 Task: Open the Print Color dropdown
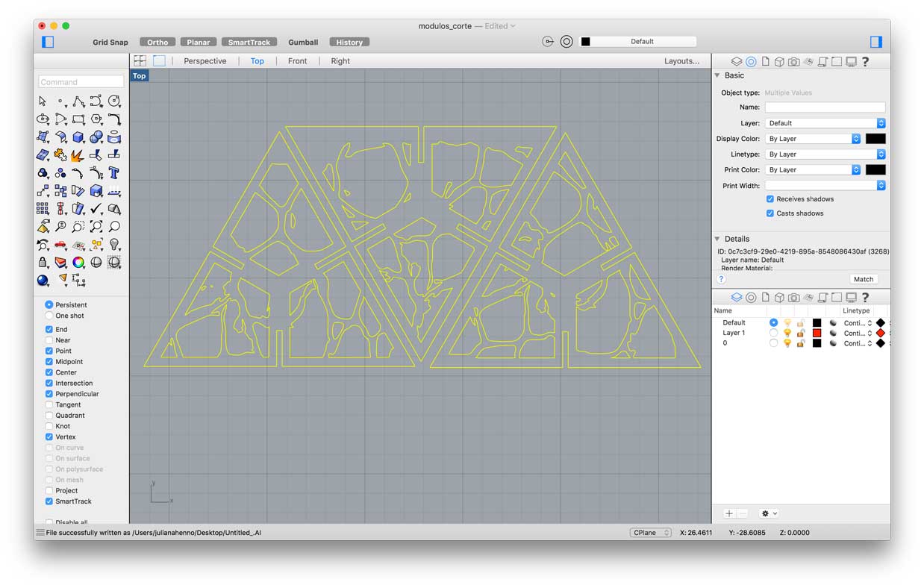click(x=813, y=170)
